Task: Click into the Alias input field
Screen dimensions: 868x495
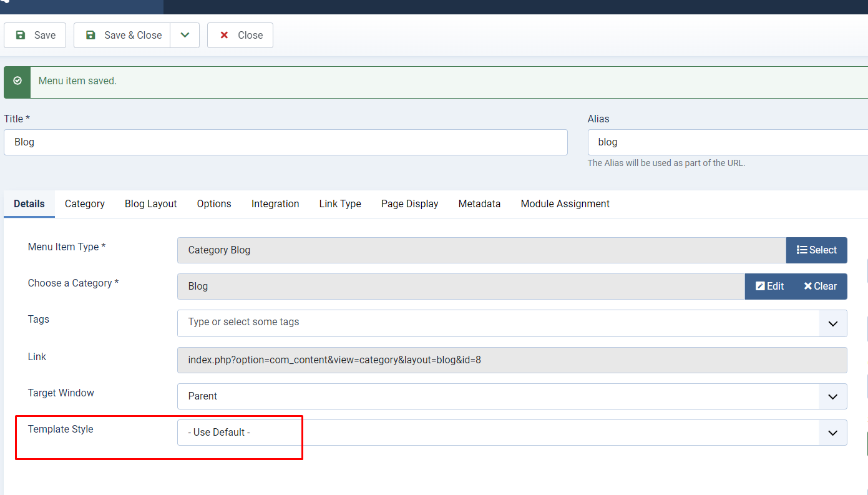Action: [x=727, y=142]
